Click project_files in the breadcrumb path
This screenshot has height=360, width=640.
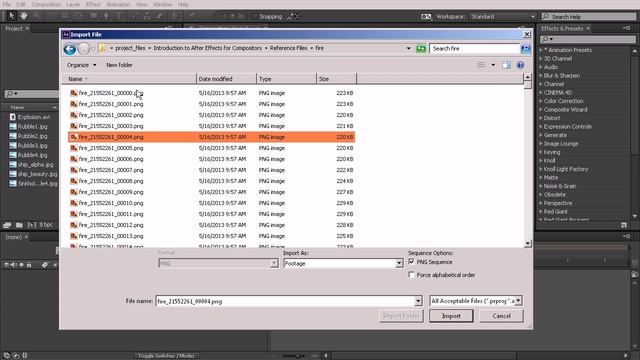pyautogui.click(x=130, y=48)
